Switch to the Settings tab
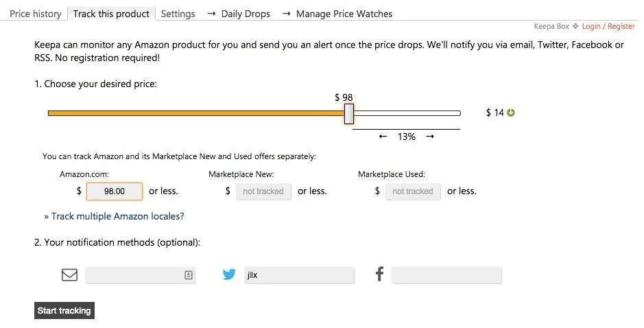The width and height of the screenshot is (644, 328). click(178, 14)
